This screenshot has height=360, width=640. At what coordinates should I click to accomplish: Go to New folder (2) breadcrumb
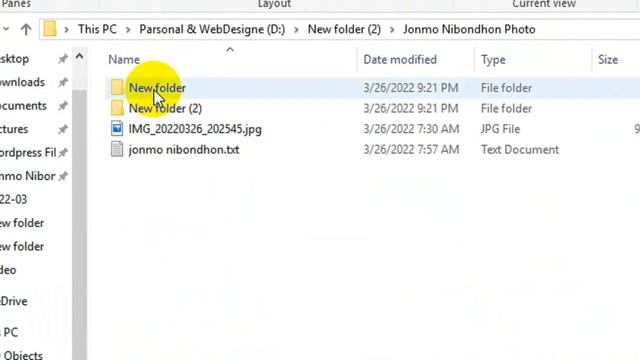pyautogui.click(x=344, y=29)
